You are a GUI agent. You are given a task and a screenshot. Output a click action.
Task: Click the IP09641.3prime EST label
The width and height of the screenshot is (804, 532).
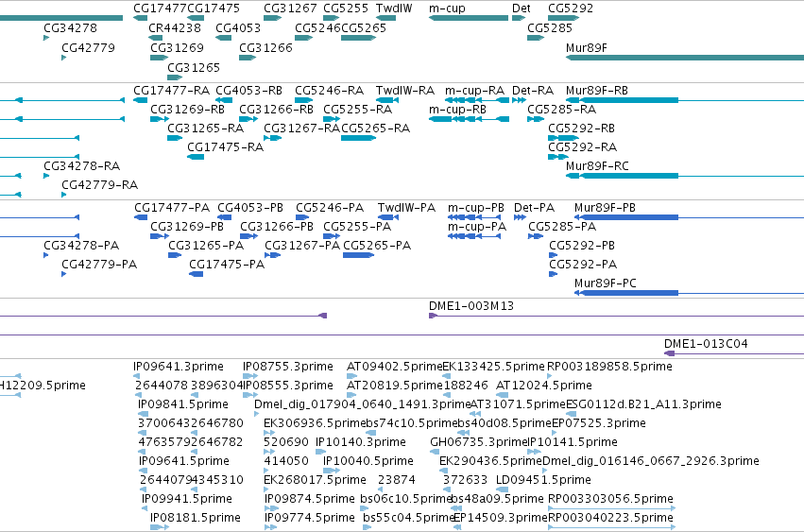179,367
